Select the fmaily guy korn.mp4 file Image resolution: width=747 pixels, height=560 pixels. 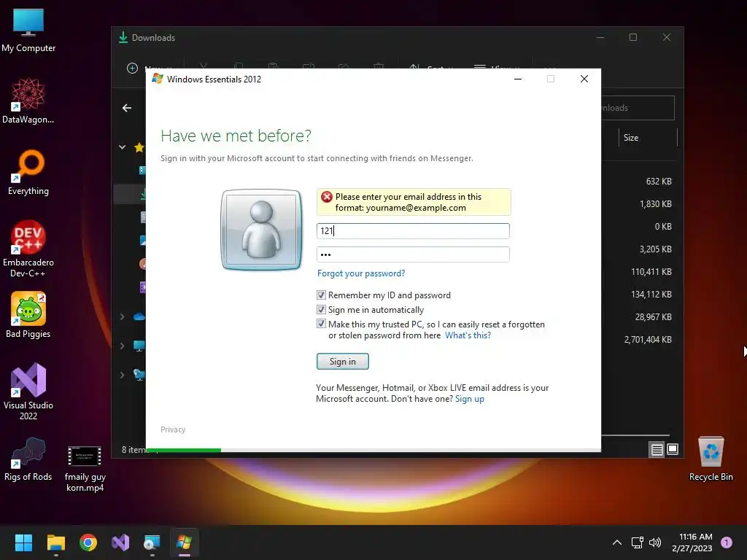click(85, 469)
